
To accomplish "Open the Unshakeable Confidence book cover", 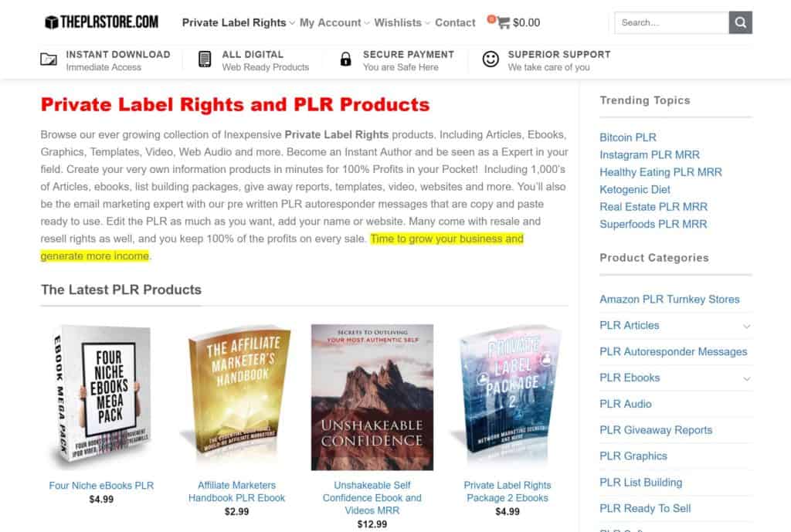I will tap(372, 397).
